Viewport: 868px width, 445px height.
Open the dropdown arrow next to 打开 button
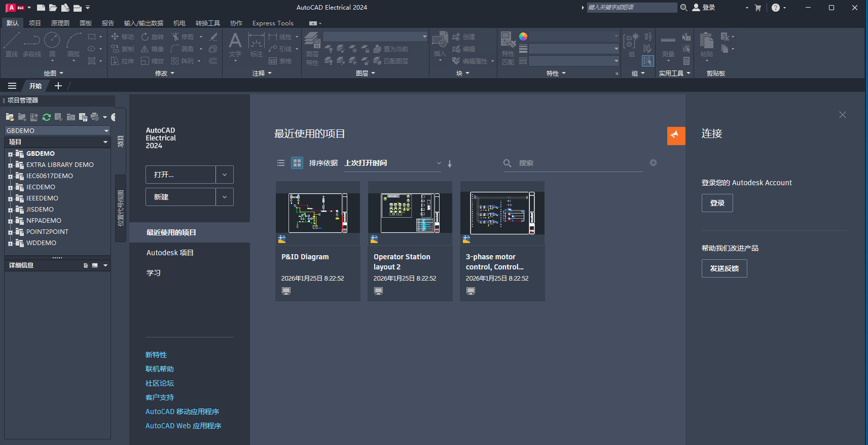pos(224,175)
